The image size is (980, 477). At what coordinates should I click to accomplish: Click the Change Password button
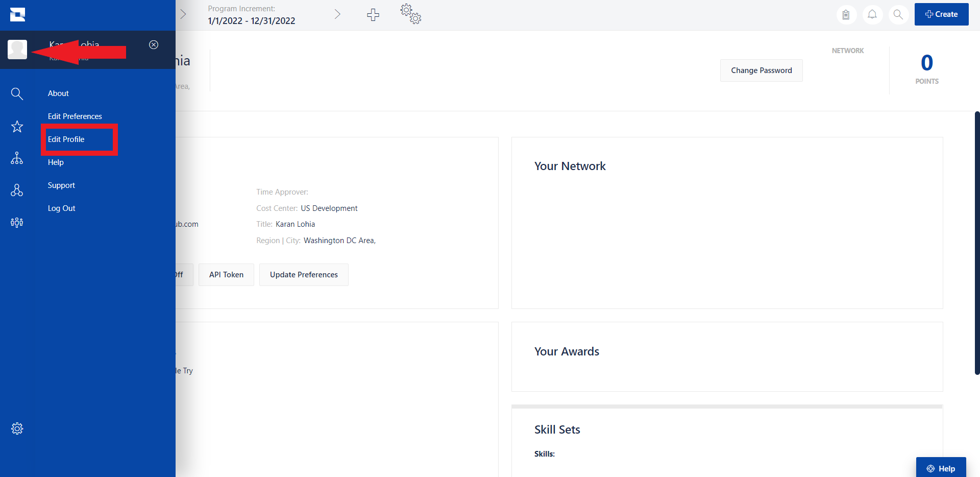[x=761, y=70]
